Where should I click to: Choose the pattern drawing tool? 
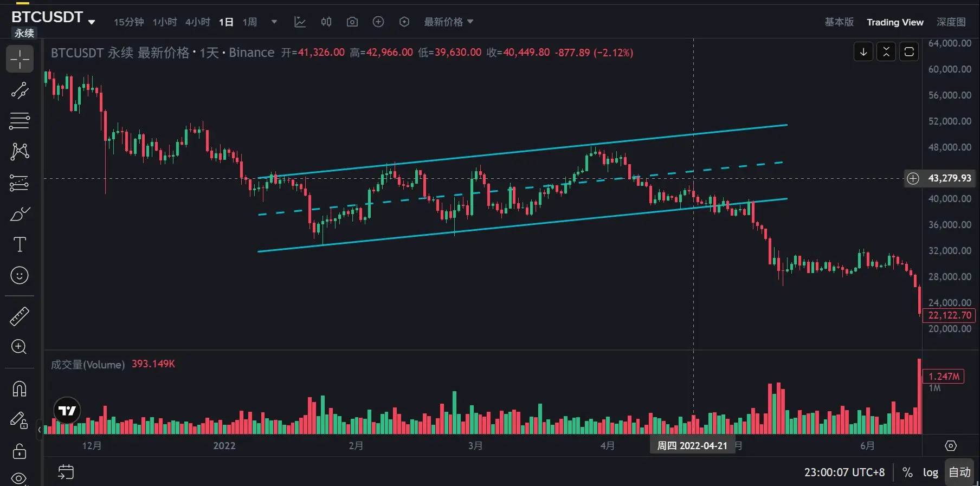(x=20, y=151)
